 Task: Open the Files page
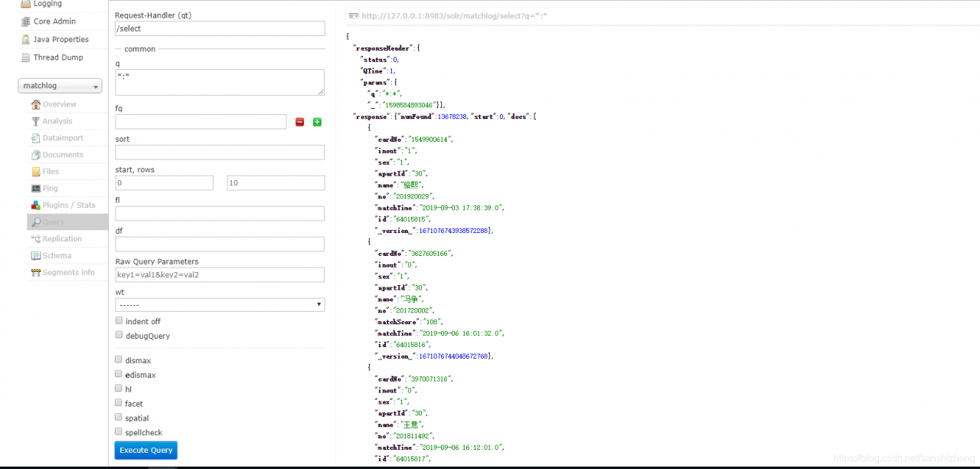(x=51, y=172)
